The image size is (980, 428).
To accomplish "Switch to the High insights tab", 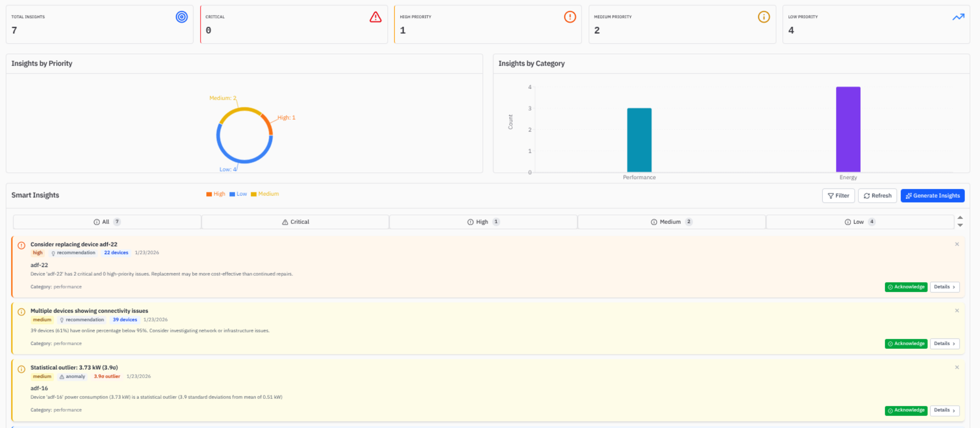I will point(483,222).
